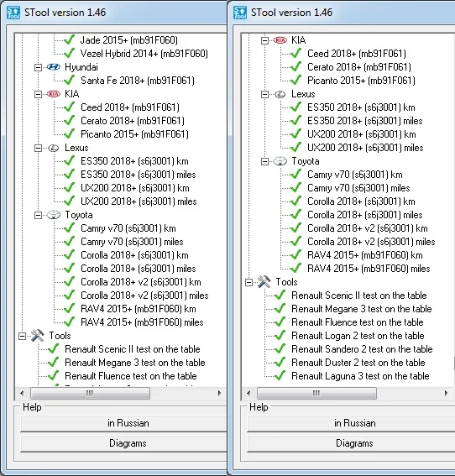
Task: Click right scroll arrow in left window
Action: pos(219,394)
